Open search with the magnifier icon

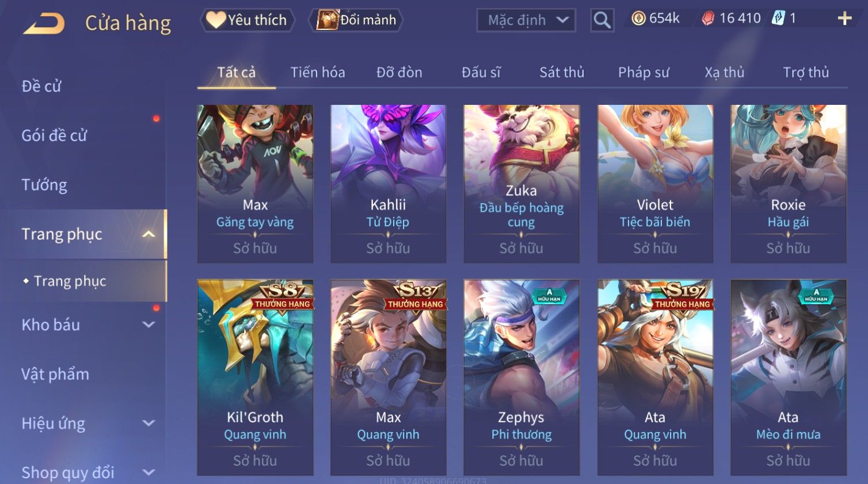602,20
